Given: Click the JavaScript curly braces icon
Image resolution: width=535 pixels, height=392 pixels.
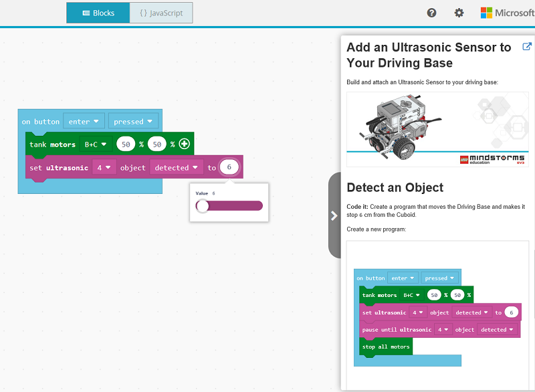Looking at the screenshot, I should (142, 12).
